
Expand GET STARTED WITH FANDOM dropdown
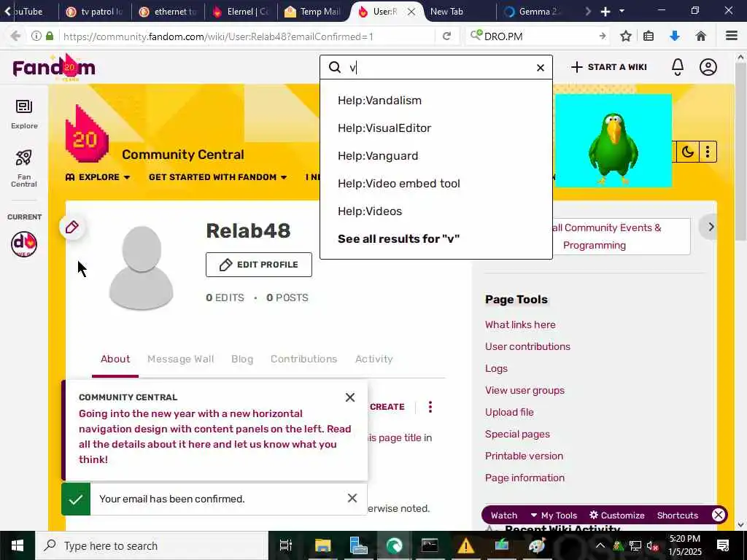217,177
